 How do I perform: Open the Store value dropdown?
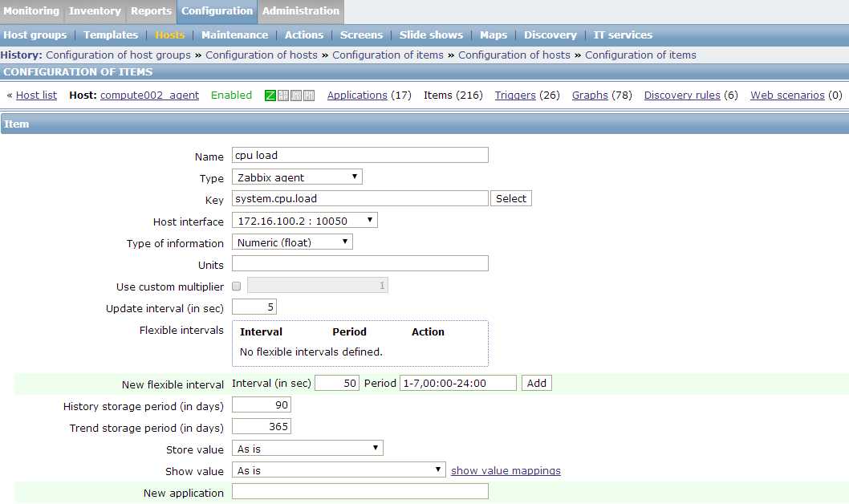click(x=307, y=449)
